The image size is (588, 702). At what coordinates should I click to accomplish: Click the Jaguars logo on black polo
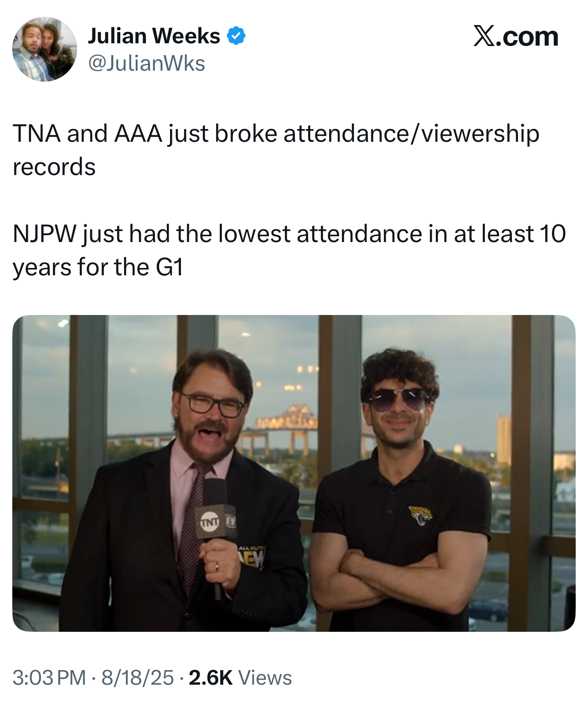[x=420, y=515]
